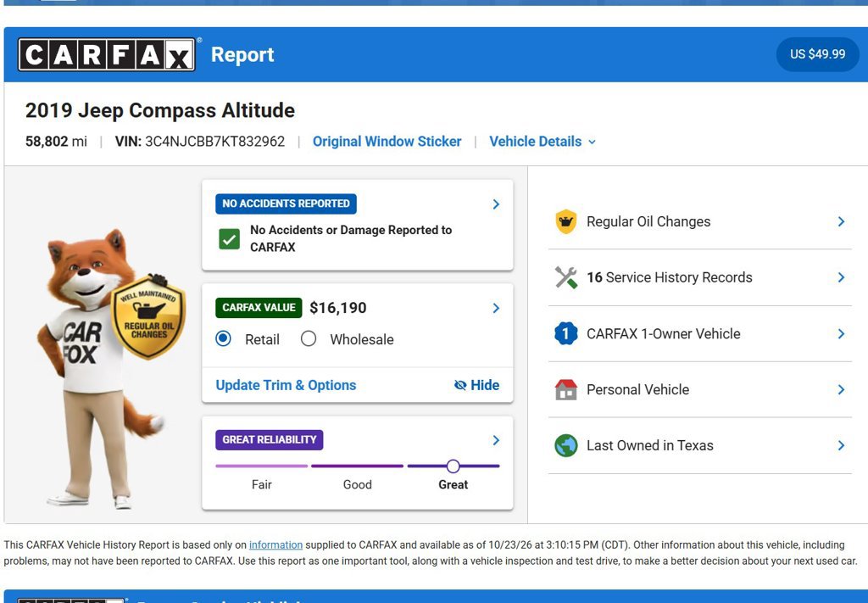Click the green no-accidents checkmark icon
The width and height of the screenshot is (868, 603).
tap(229, 239)
